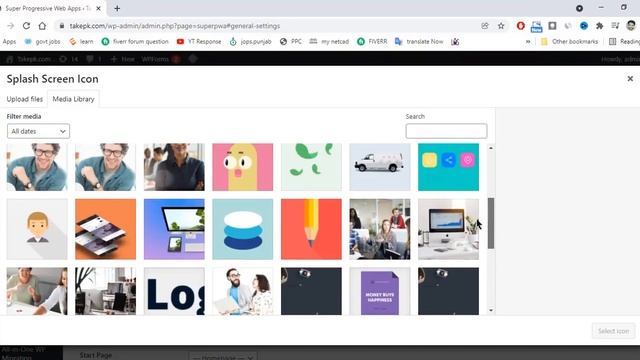The height and width of the screenshot is (360, 640).
Task: Select the green leaves thumbnail
Action: pyautogui.click(x=311, y=167)
